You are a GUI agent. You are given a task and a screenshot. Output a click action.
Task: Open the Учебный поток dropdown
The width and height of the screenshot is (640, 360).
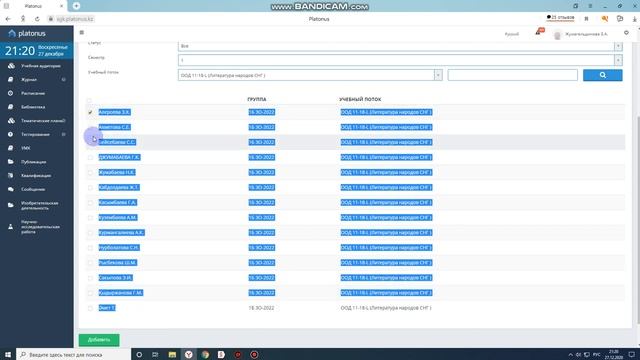(x=310, y=75)
